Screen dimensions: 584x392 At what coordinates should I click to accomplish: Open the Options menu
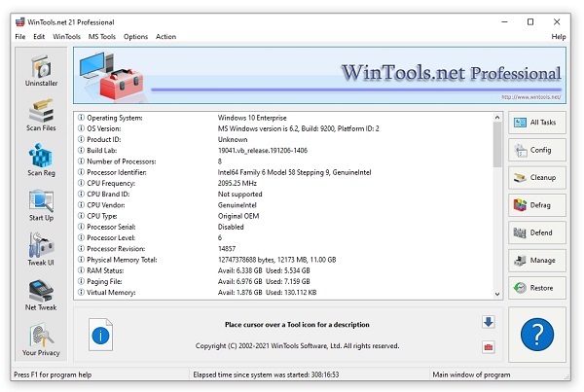point(135,37)
